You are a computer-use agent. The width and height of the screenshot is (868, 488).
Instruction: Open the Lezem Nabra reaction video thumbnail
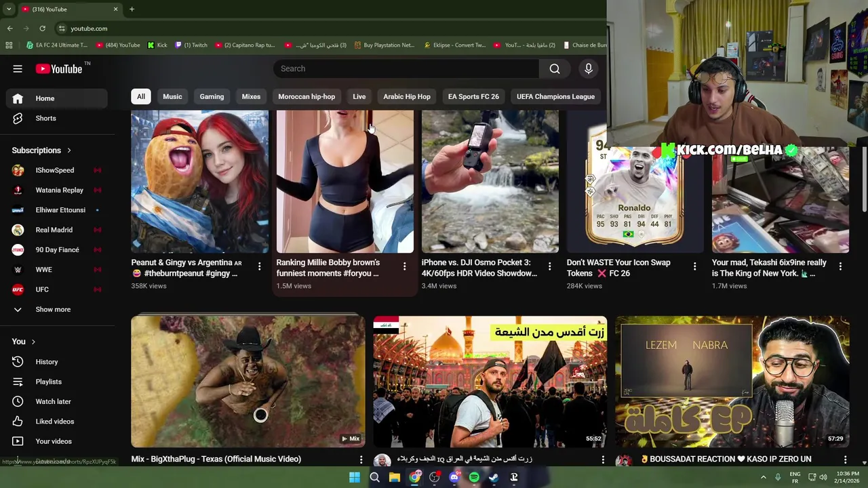tap(732, 382)
